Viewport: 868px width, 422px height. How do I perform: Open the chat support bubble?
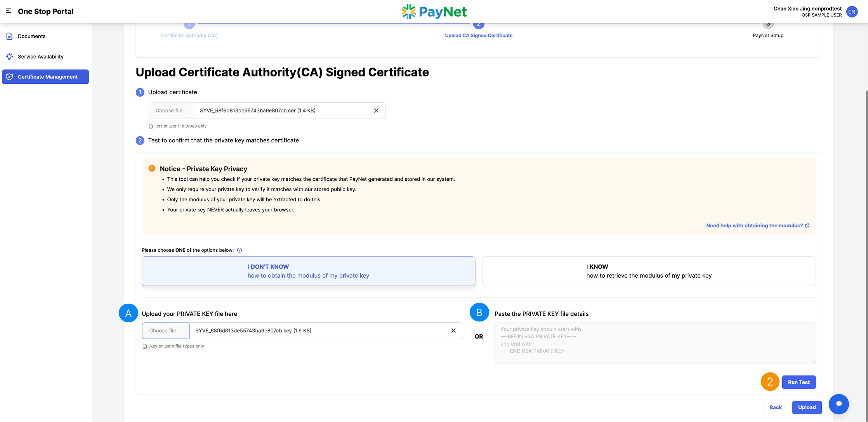(x=838, y=404)
